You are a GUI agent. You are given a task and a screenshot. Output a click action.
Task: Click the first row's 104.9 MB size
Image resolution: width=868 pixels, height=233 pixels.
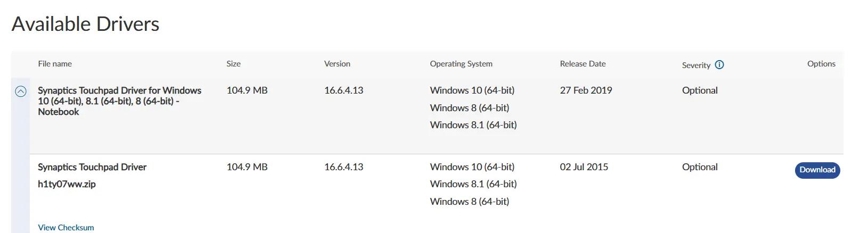247,90
